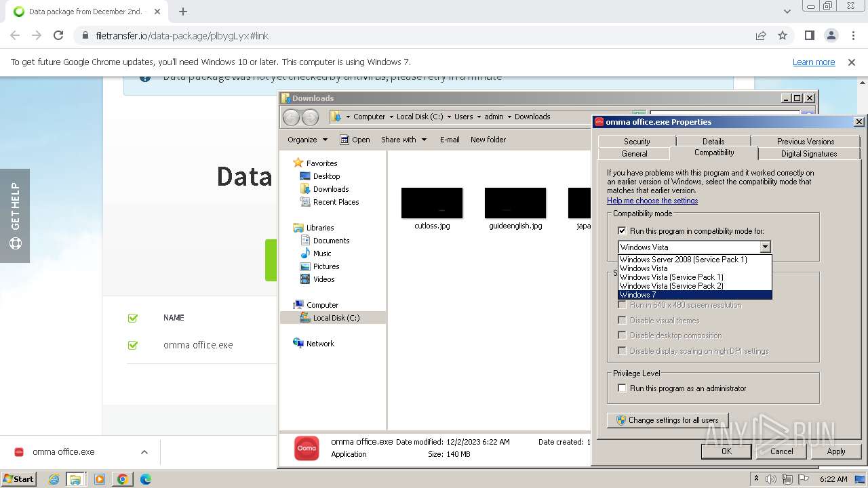The width and height of the screenshot is (868, 488).
Task: Open the Videos library
Action: point(323,279)
